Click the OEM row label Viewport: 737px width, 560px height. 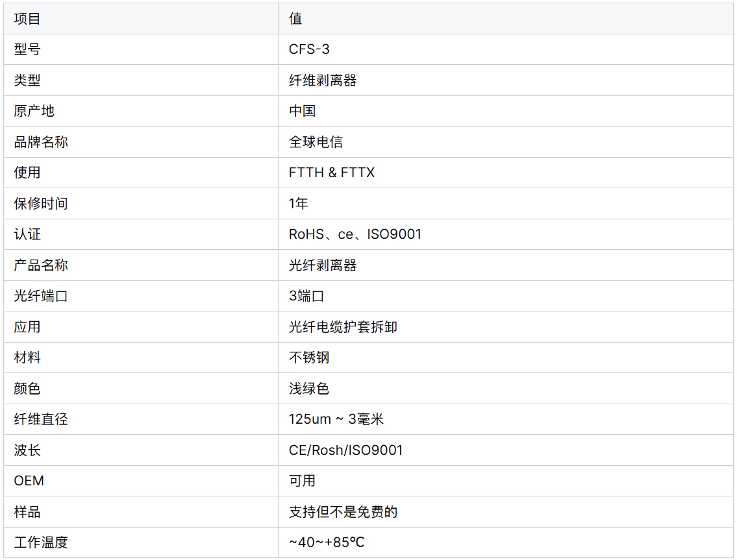click(29, 481)
